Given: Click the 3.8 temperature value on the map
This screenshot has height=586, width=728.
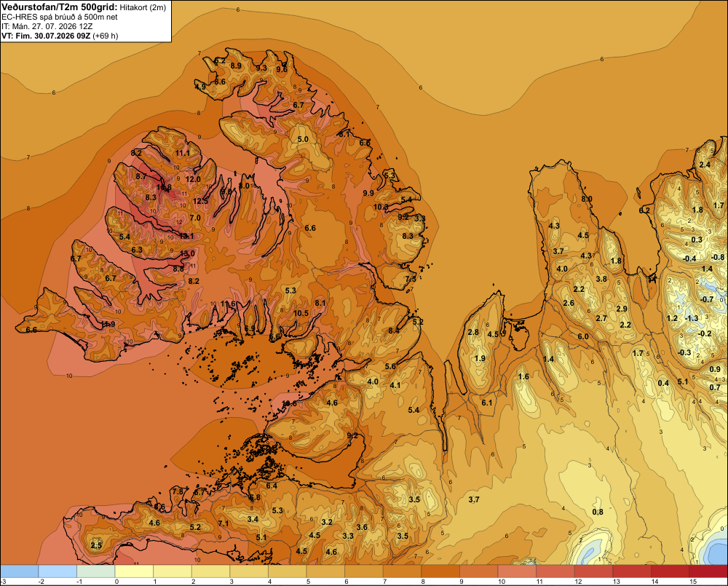Looking at the screenshot, I should click(x=601, y=279).
